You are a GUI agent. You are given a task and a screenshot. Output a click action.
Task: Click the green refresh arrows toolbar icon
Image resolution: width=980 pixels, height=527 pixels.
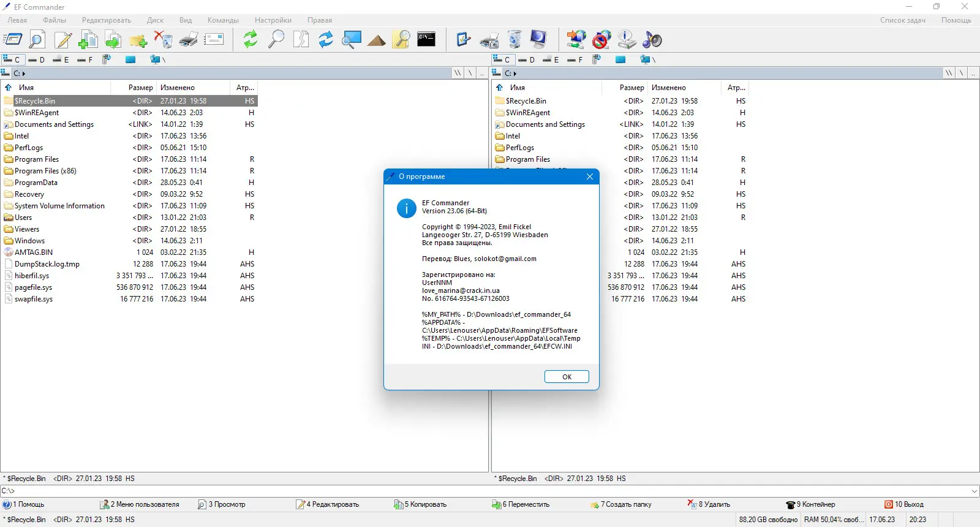point(250,40)
